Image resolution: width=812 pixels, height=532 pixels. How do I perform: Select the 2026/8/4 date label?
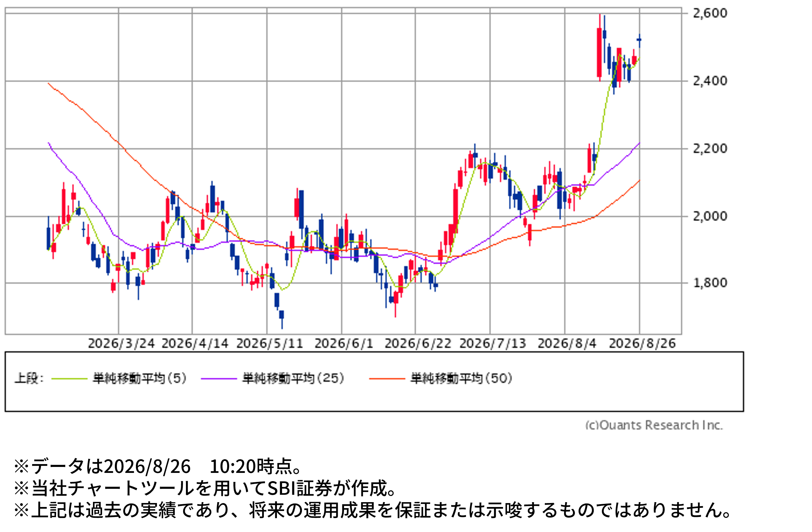coord(567,343)
